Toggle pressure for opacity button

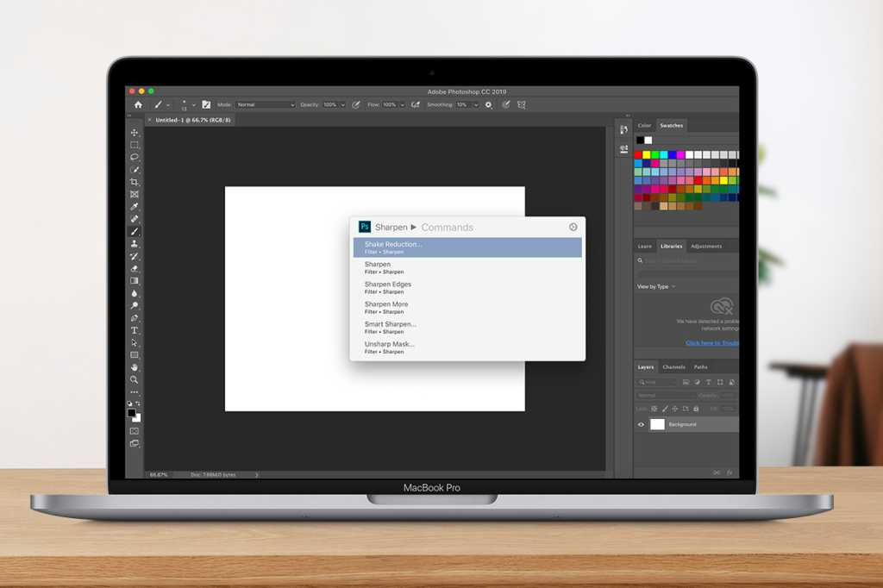point(356,104)
